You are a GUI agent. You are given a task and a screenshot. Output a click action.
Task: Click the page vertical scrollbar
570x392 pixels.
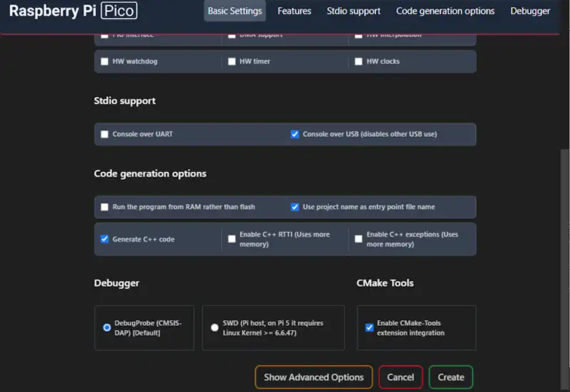(564, 269)
